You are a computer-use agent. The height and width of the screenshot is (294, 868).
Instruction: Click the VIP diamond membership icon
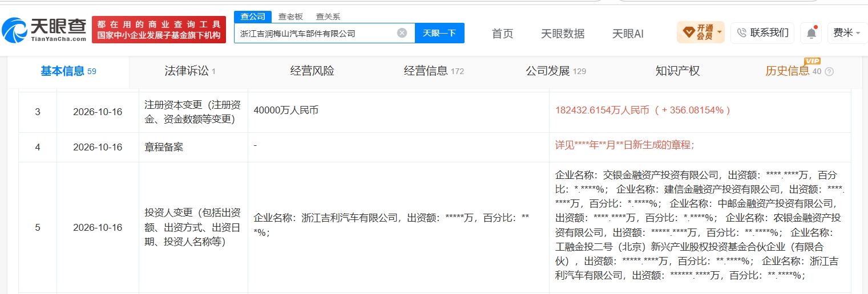coord(689,32)
